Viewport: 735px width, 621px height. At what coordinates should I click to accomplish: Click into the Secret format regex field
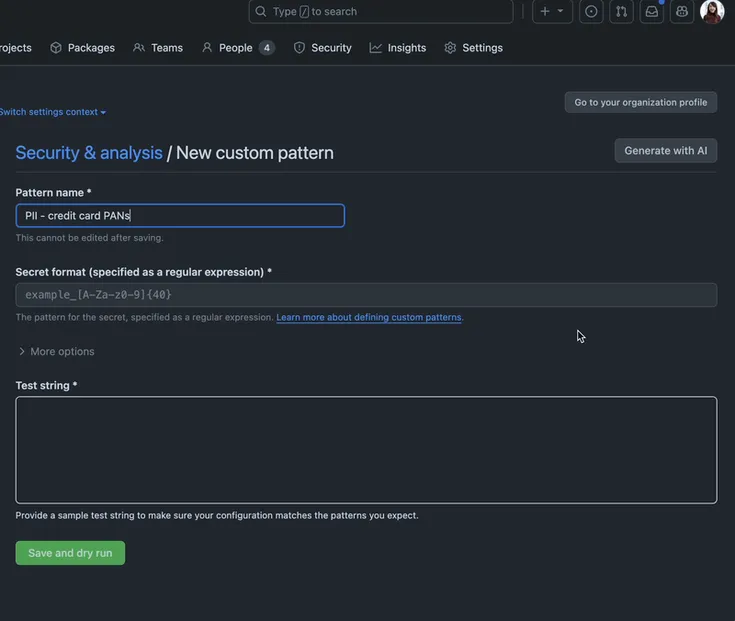[366, 295]
